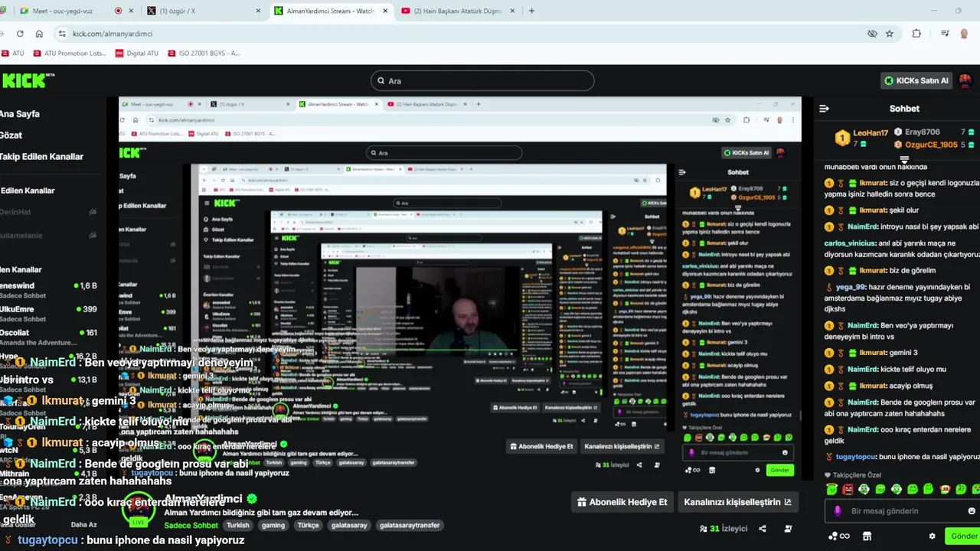Click the galatasaray tag

348,526
